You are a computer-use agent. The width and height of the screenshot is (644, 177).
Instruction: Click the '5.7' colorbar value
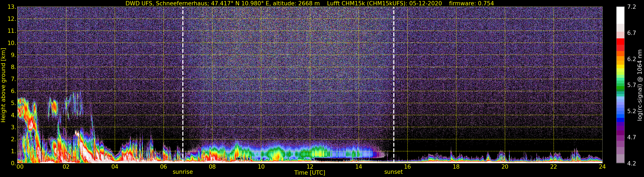click(632, 85)
